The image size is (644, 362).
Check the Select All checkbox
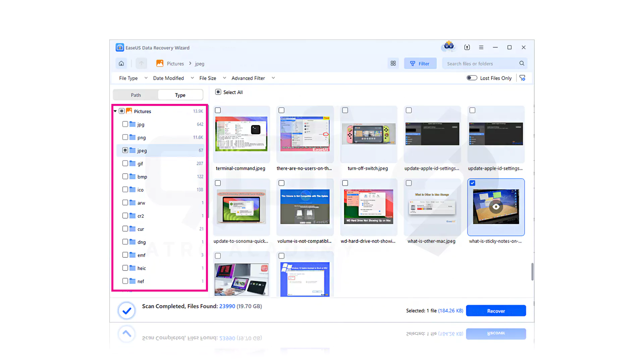[x=218, y=92]
